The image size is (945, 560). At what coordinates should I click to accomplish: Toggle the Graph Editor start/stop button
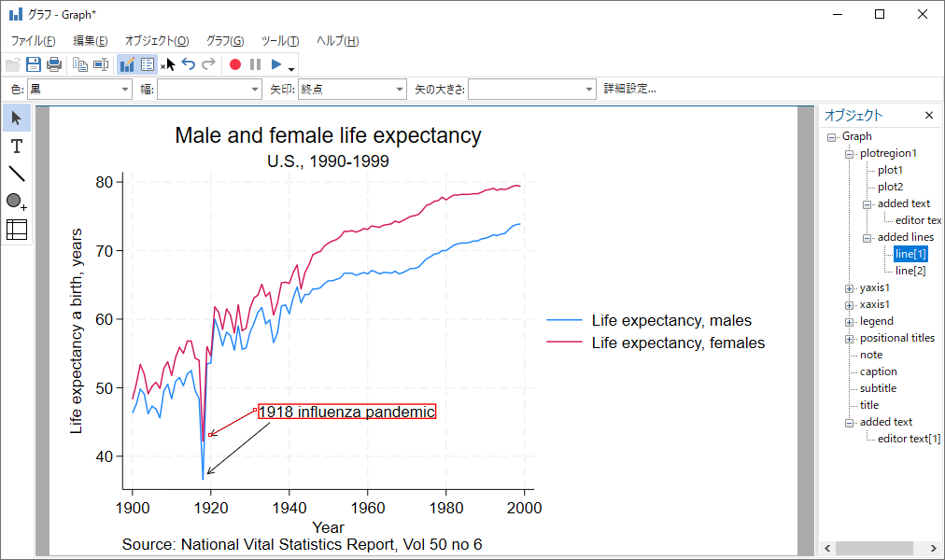[x=127, y=64]
